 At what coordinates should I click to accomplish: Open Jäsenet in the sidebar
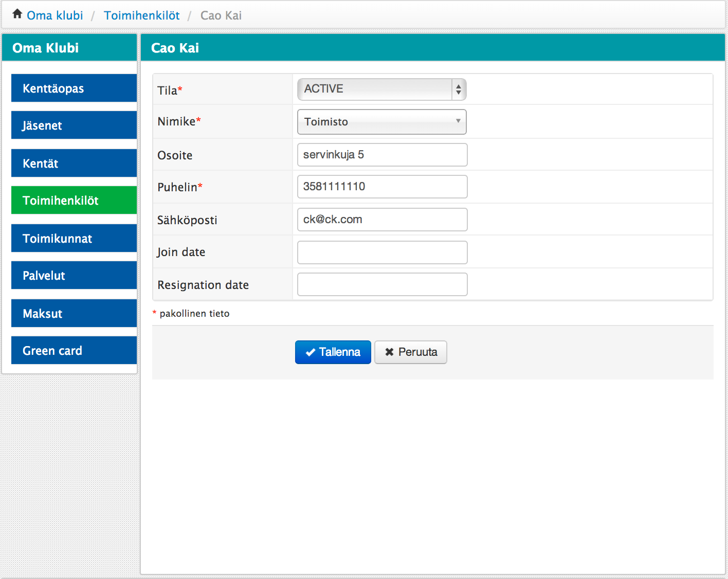pos(74,125)
